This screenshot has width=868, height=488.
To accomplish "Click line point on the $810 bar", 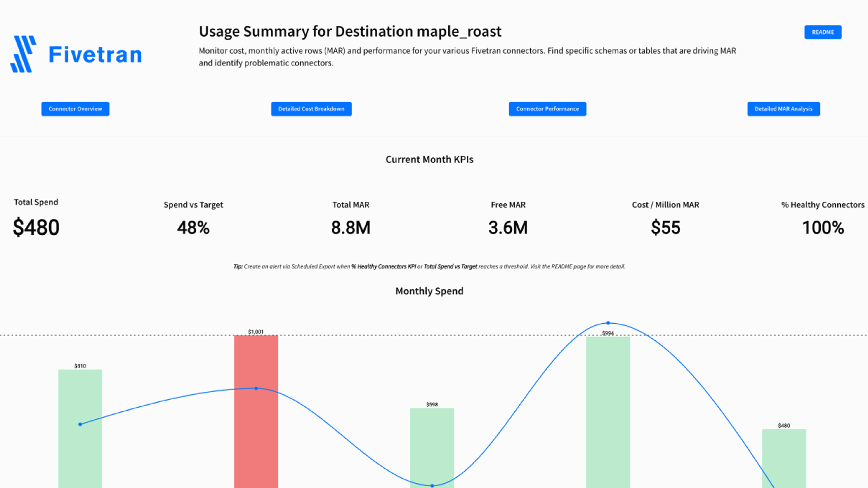I will (80, 424).
